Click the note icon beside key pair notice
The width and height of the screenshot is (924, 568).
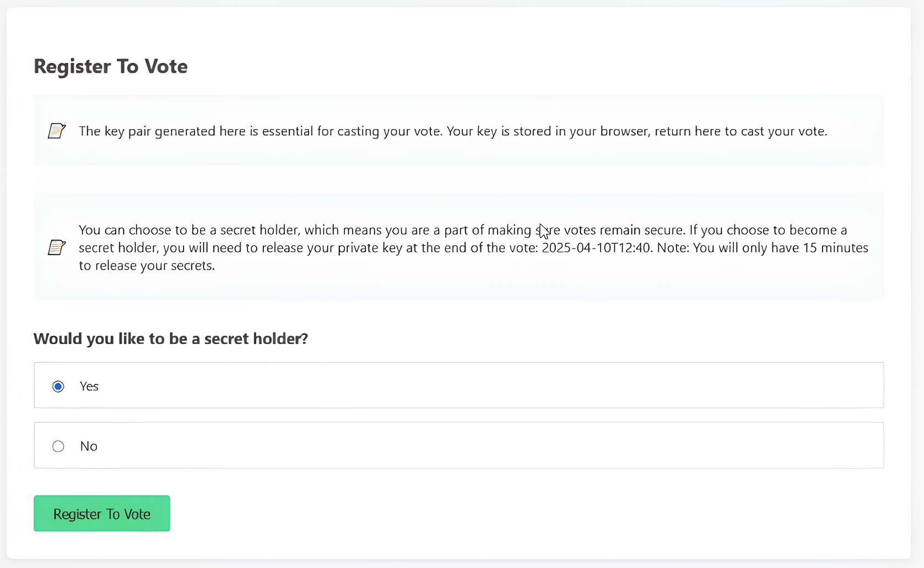pos(57,131)
